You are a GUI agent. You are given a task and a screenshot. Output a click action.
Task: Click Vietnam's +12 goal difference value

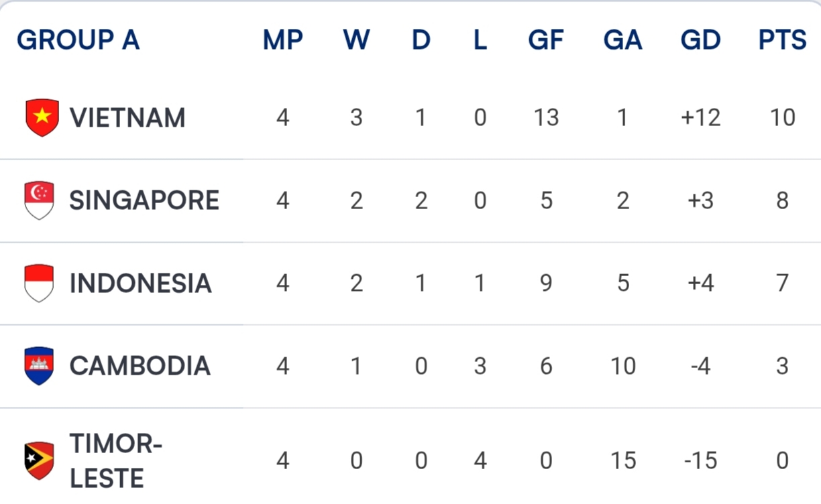[700, 118]
